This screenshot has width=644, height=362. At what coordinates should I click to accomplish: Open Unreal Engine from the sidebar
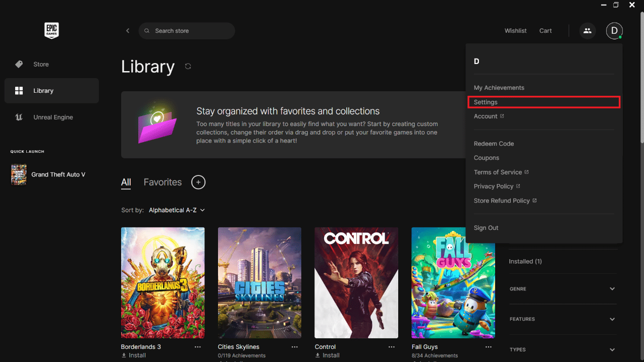tap(51, 117)
